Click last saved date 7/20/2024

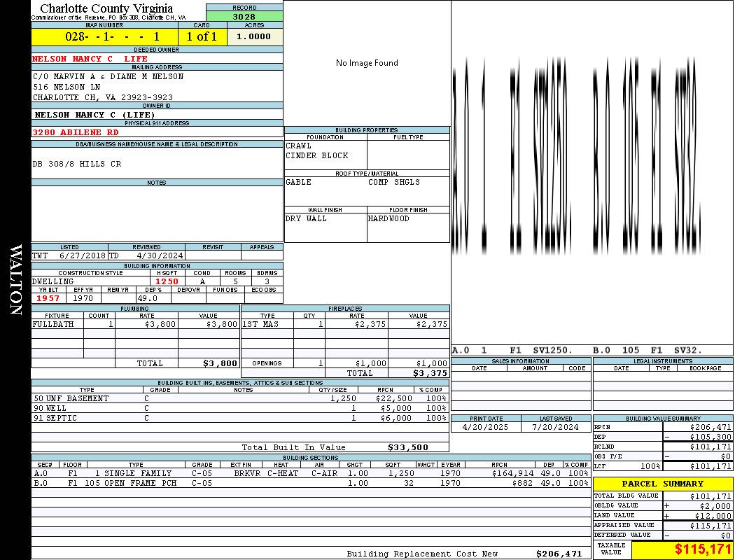556,428
